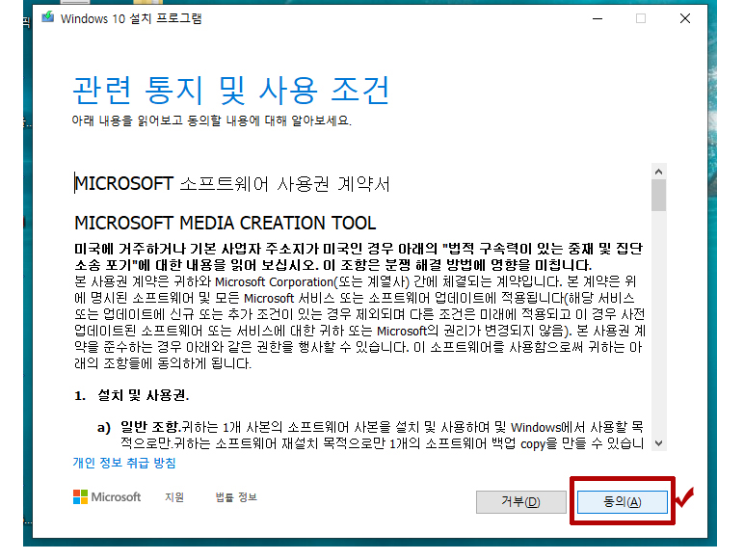Click the Windows 10 setup title bar icon

tap(48, 18)
